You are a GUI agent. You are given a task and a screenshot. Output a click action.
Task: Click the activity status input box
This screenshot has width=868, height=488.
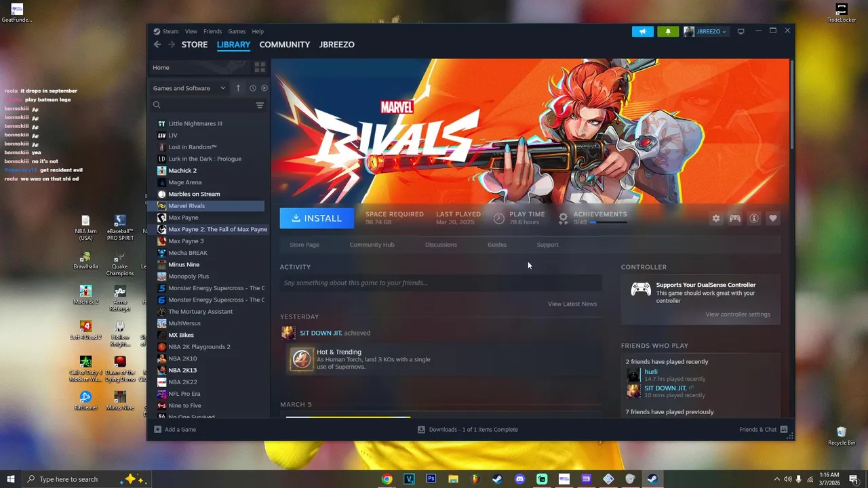441,283
